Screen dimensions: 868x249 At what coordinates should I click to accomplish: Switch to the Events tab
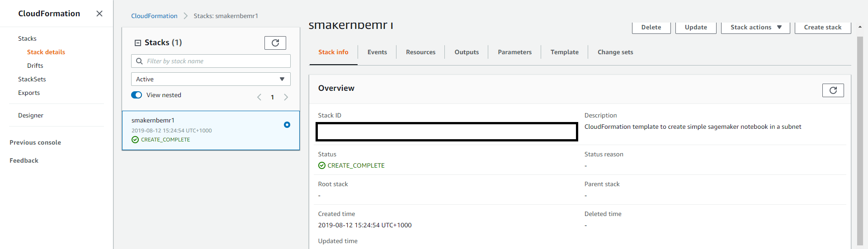[377, 52]
